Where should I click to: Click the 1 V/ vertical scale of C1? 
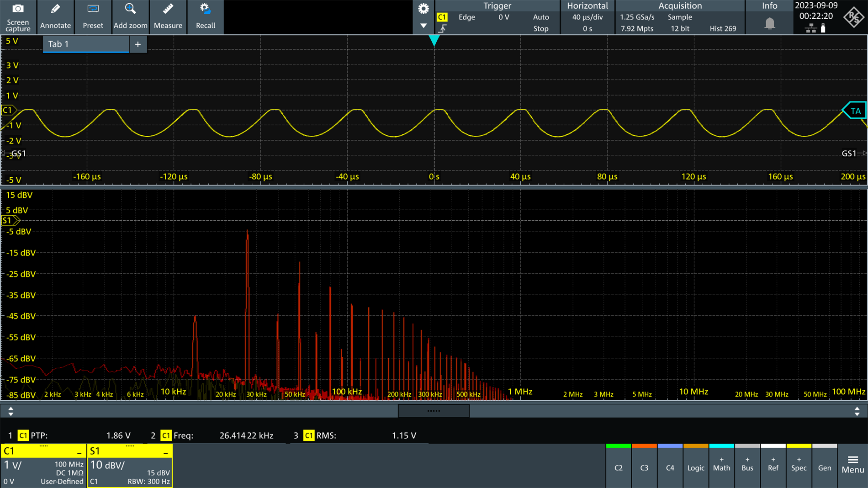coord(13,465)
